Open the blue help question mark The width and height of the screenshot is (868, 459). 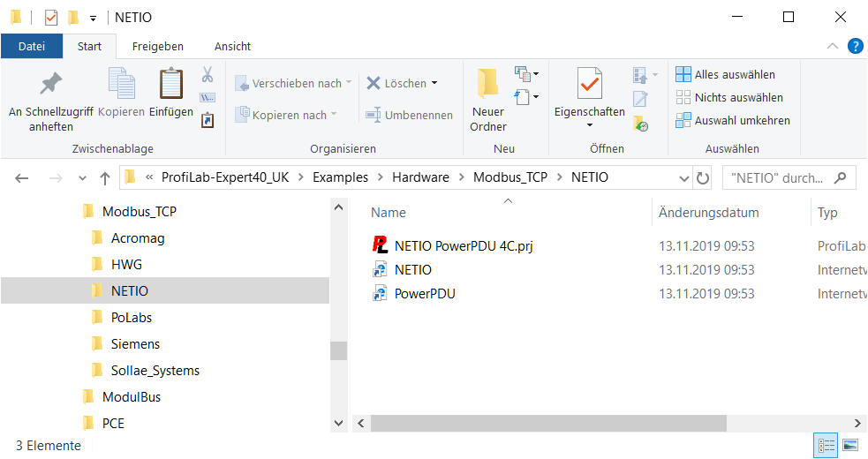coord(856,46)
